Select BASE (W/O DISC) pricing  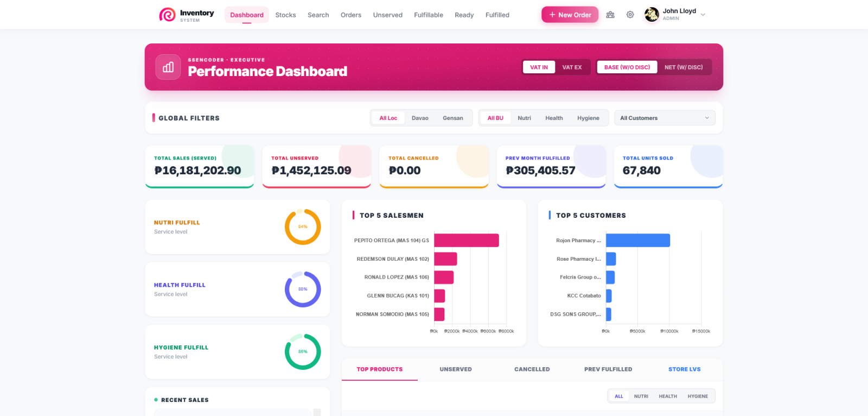click(627, 67)
